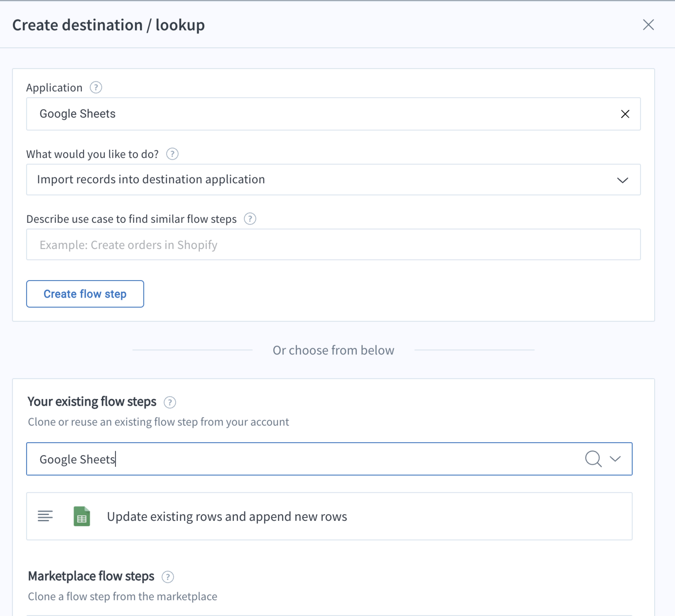Select Update existing rows and append new rows
Image resolution: width=675 pixels, height=616 pixels.
pos(329,516)
